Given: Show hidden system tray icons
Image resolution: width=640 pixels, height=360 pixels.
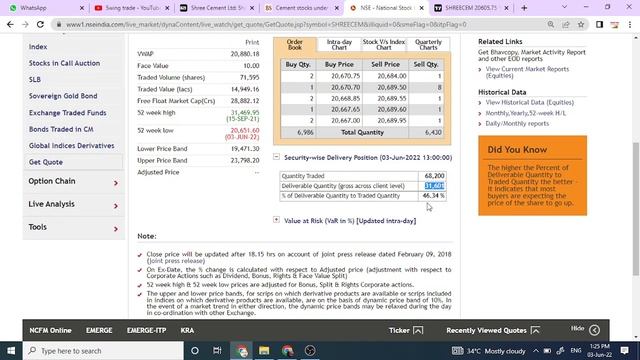Looking at the screenshot, I should 536,351.
